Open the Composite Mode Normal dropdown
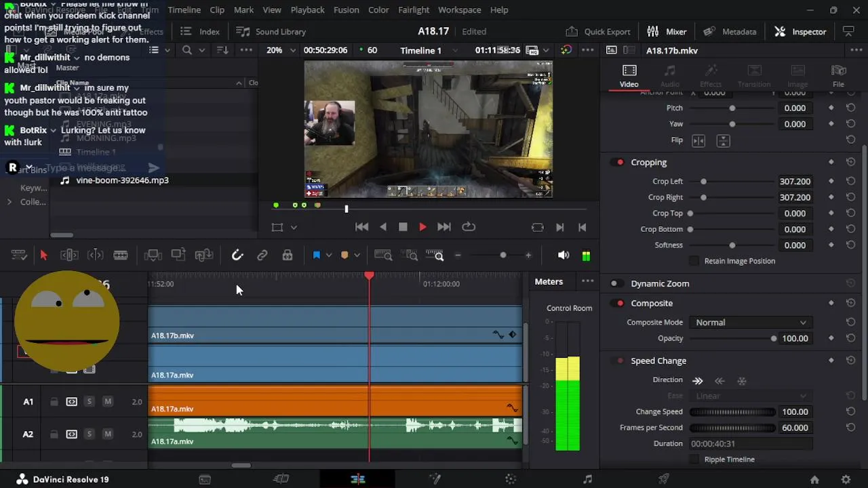 [x=750, y=323]
